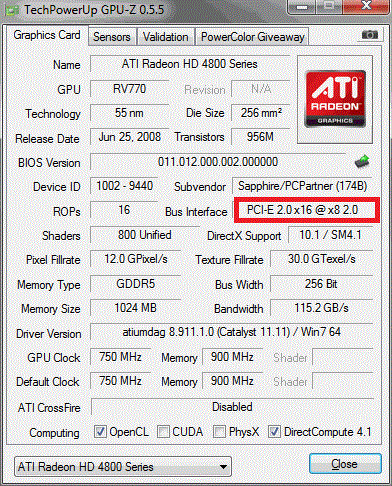Click the GPU-Z title bar app icon

point(12,10)
